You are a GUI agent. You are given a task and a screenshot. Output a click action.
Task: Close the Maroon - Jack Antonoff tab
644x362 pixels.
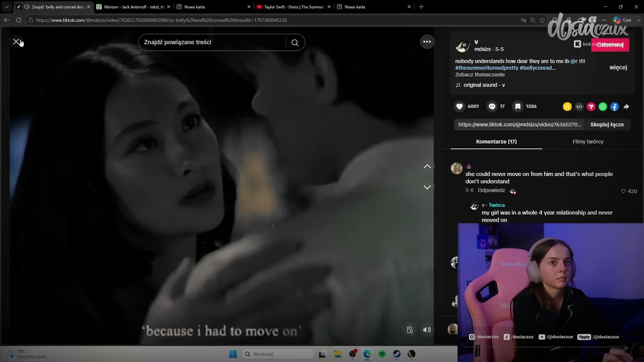(169, 7)
